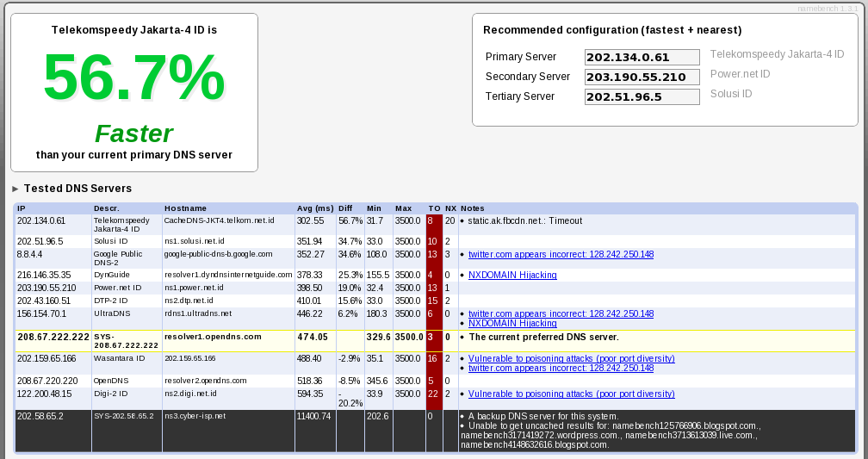This screenshot has width=868, height=459.
Task: Open twitter.com incorrect link for UltraDNS
Action: [x=561, y=313]
